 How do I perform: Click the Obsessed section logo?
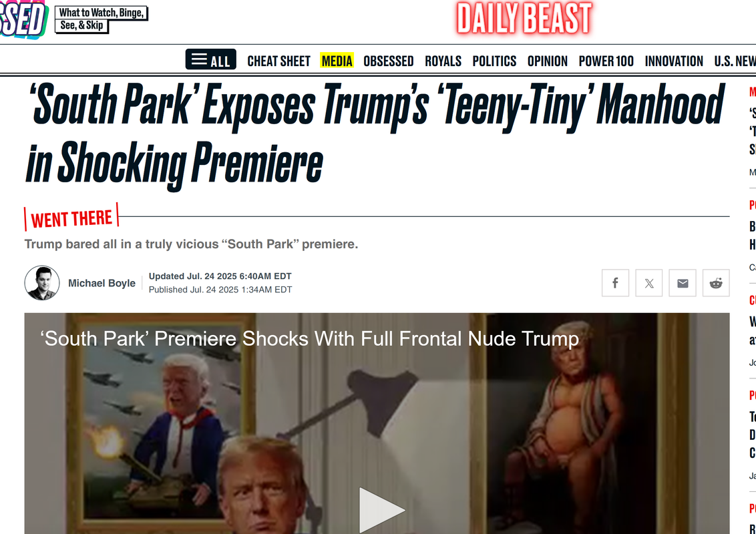(x=23, y=19)
